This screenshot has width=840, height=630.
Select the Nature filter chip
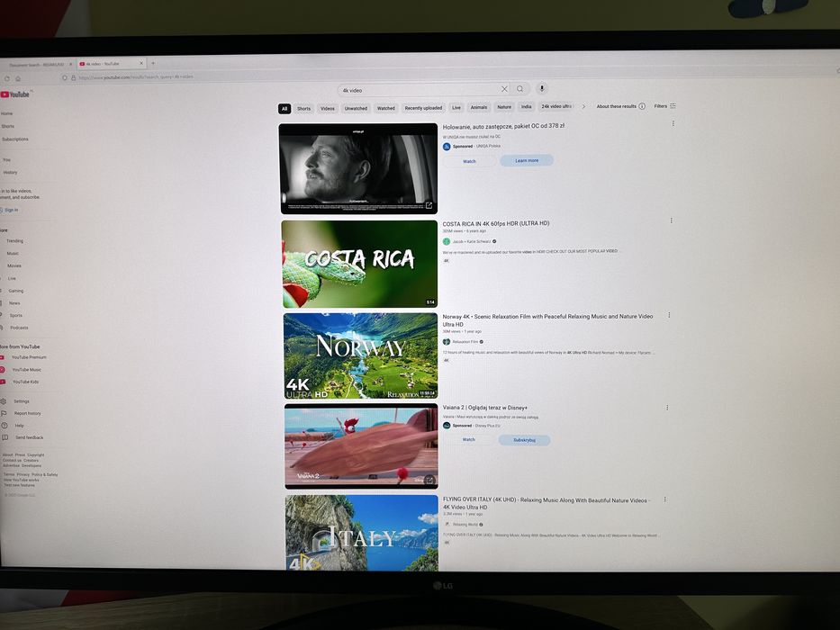pyautogui.click(x=504, y=107)
